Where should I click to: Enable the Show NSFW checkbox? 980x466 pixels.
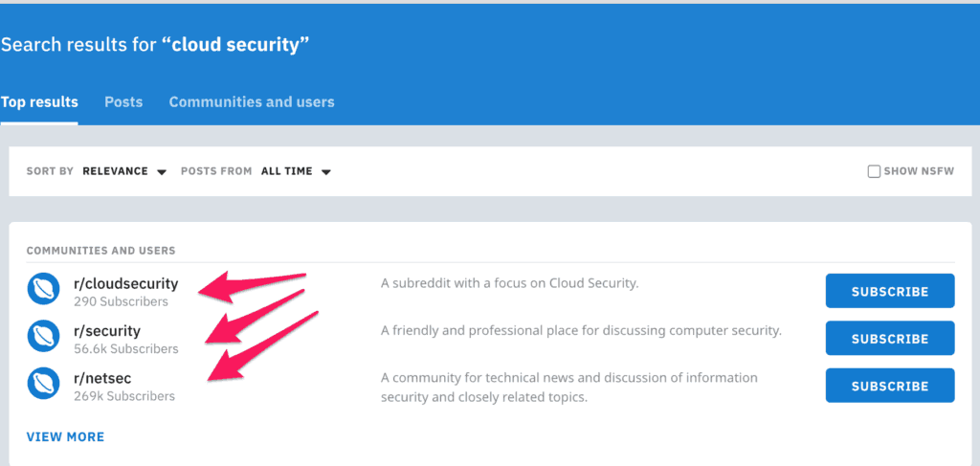point(874,171)
